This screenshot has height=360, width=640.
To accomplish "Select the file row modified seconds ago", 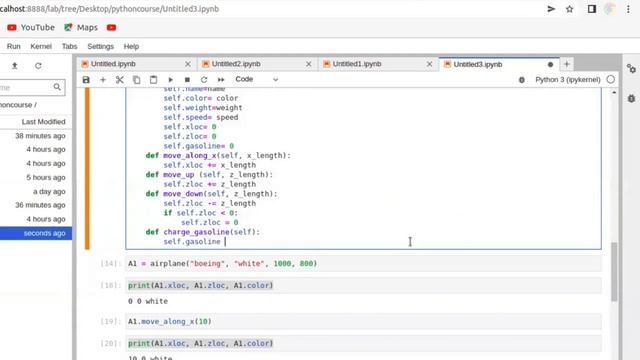I will [x=36, y=233].
